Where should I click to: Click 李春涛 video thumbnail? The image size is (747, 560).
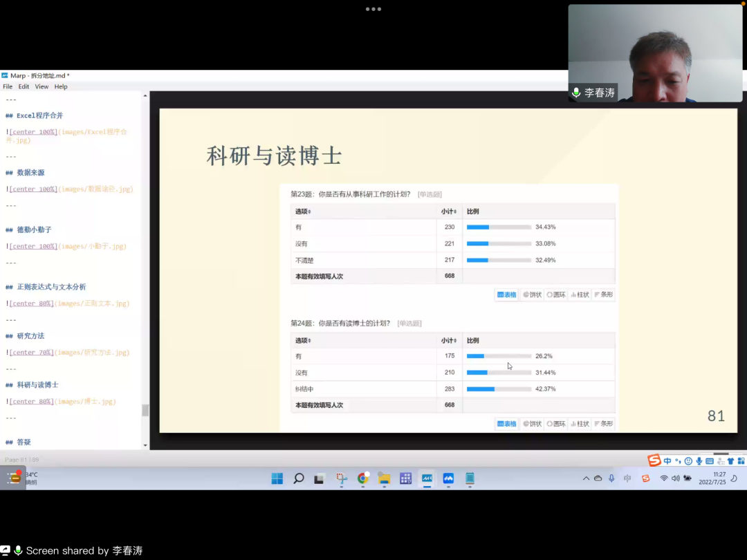655,53
